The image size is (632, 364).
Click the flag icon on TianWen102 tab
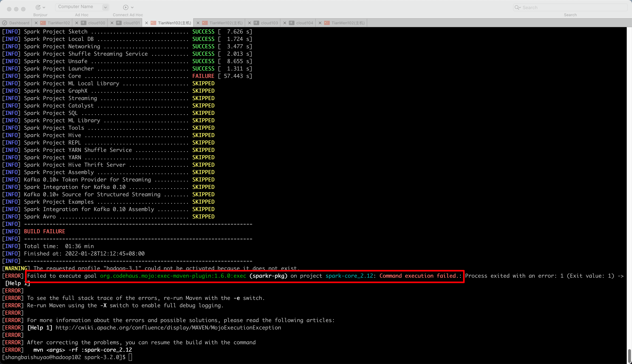click(43, 23)
